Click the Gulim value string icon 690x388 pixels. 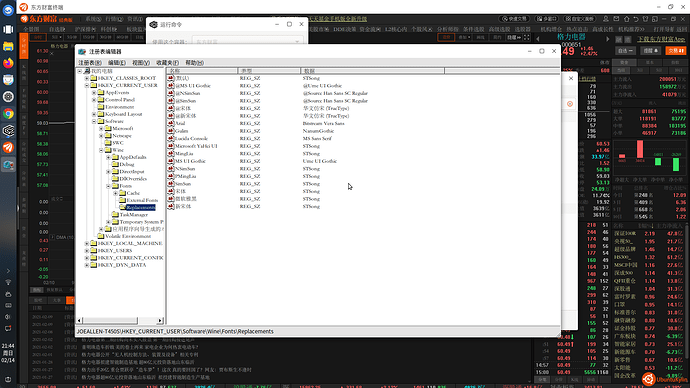(x=171, y=131)
